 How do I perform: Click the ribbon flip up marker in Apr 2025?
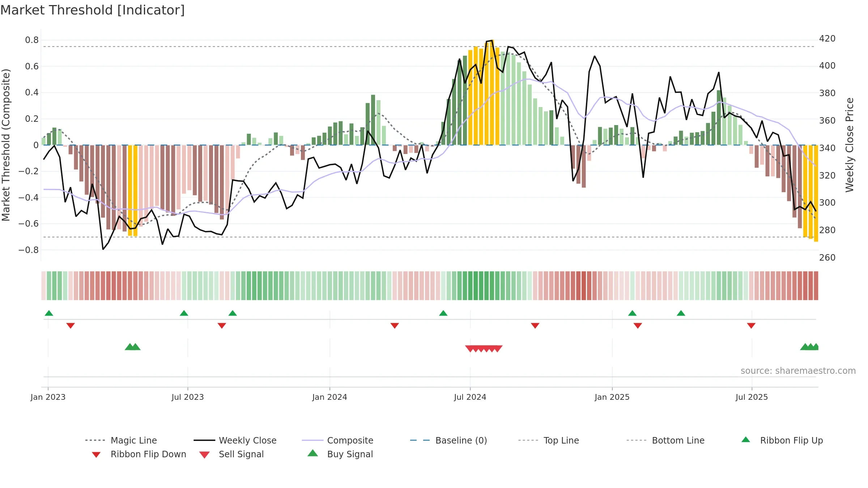(681, 313)
